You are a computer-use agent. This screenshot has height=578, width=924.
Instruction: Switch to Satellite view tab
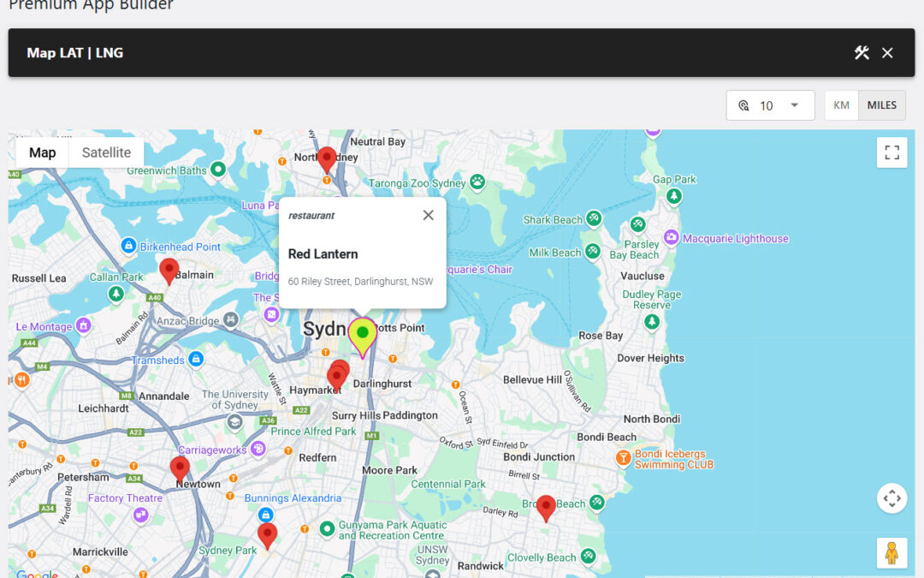coord(106,152)
